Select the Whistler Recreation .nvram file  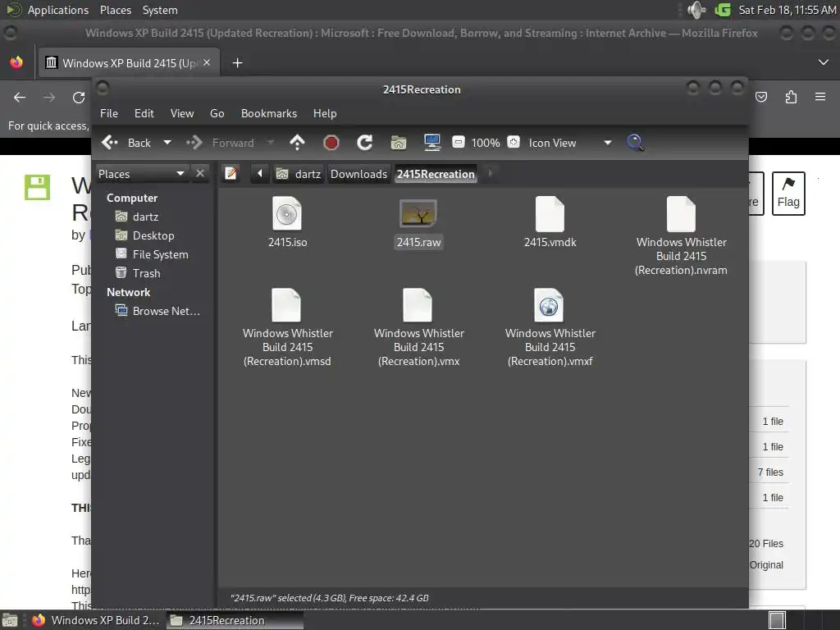pos(681,235)
